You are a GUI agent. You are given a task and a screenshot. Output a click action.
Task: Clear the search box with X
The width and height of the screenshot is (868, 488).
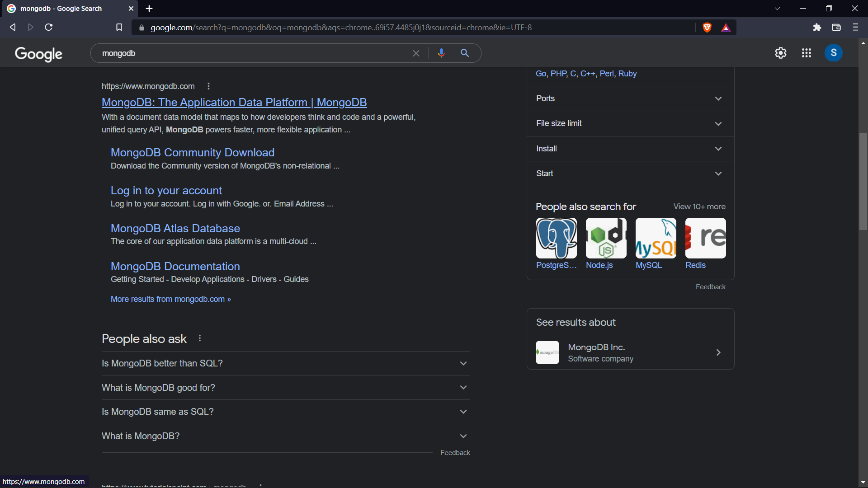click(416, 53)
